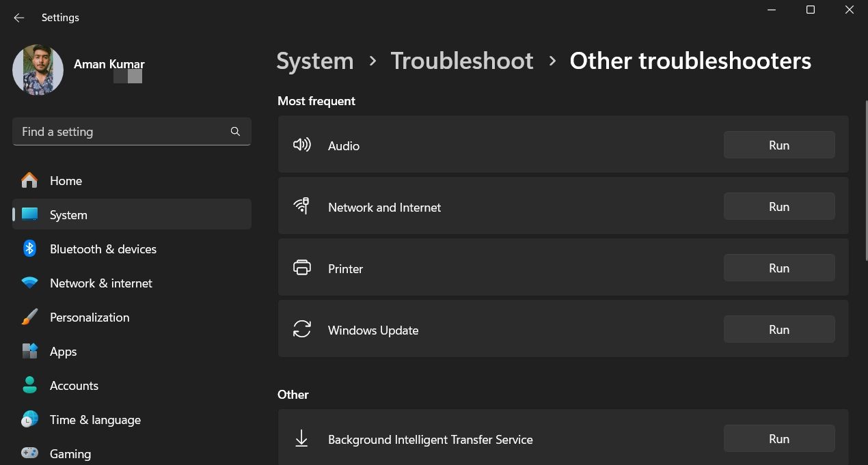The image size is (868, 465).
Task: Run the Network and Internet troubleshooter
Action: point(778,206)
